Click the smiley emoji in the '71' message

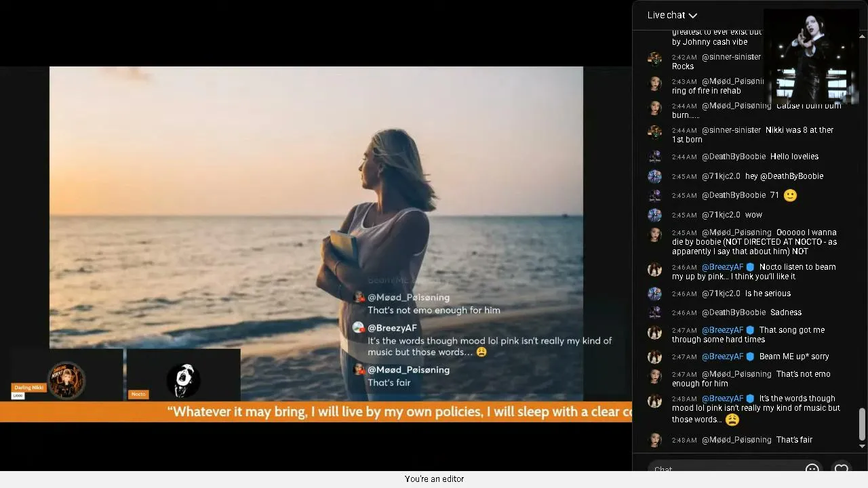pos(790,195)
